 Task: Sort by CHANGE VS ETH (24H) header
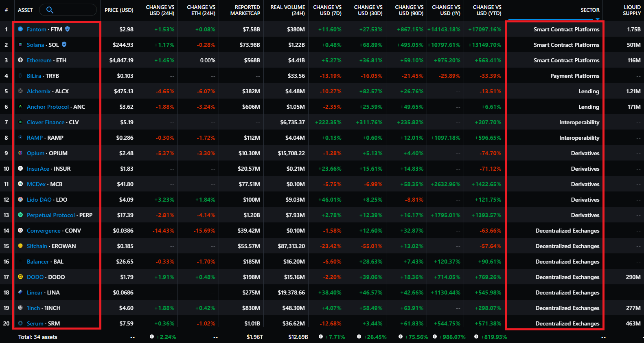[x=201, y=10]
